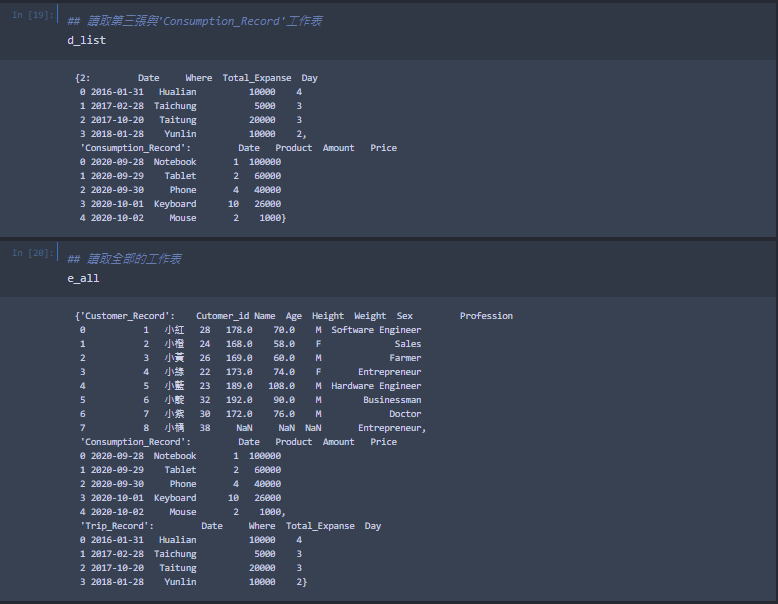Click the Hardware Engineer profession text
Image resolution: width=778 pixels, height=604 pixels.
tap(376, 386)
